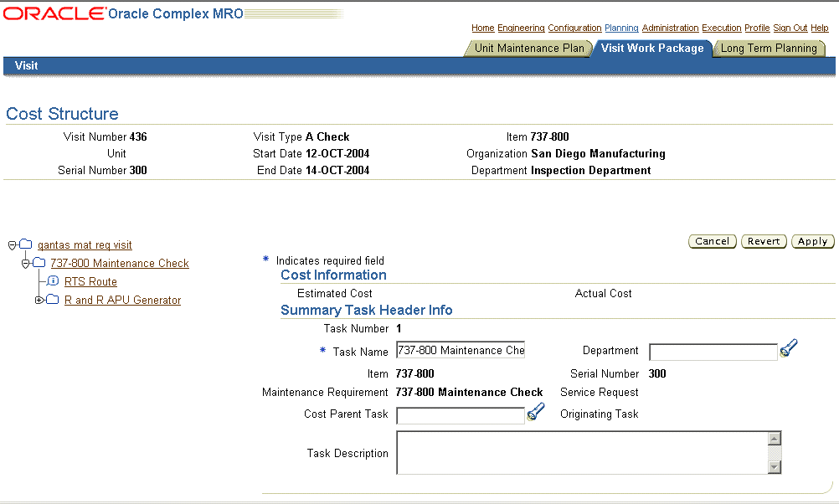
Task: Focus the Cost Parent Task field
Action: click(x=461, y=415)
